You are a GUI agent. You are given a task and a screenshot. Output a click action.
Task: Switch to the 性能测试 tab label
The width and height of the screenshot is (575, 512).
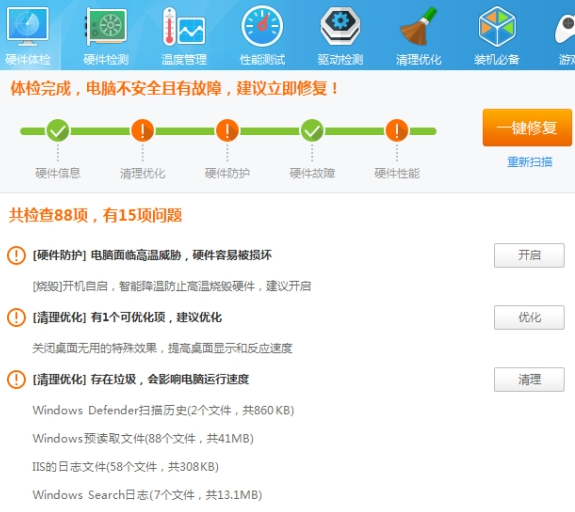[262, 59]
